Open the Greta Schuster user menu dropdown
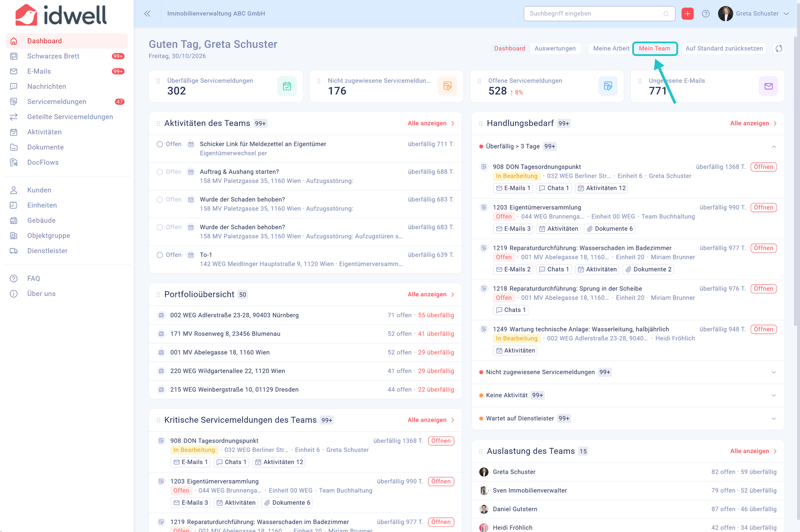This screenshot has height=532, width=800. (x=754, y=14)
